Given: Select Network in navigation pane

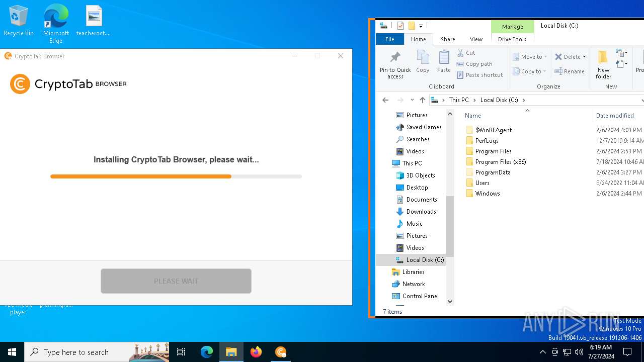Looking at the screenshot, I should tap(413, 284).
